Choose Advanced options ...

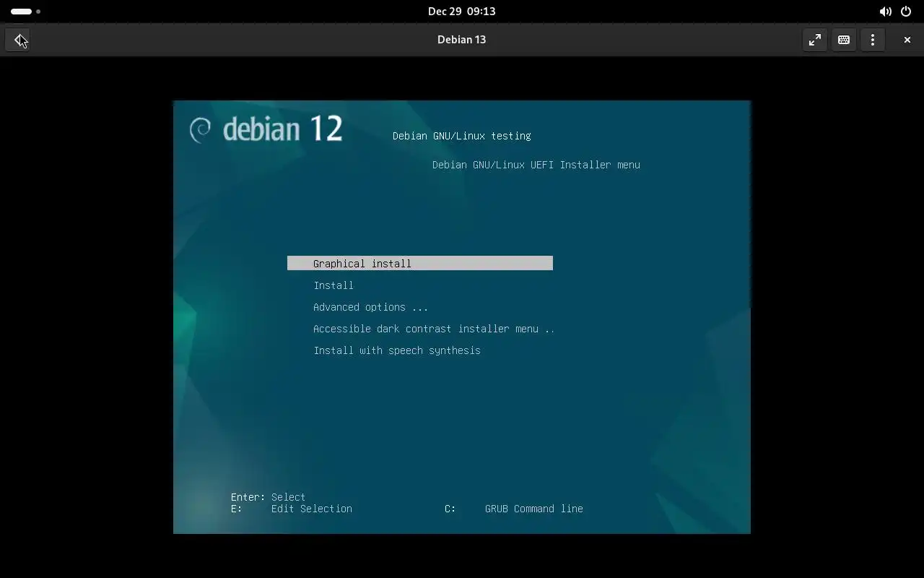(x=371, y=307)
